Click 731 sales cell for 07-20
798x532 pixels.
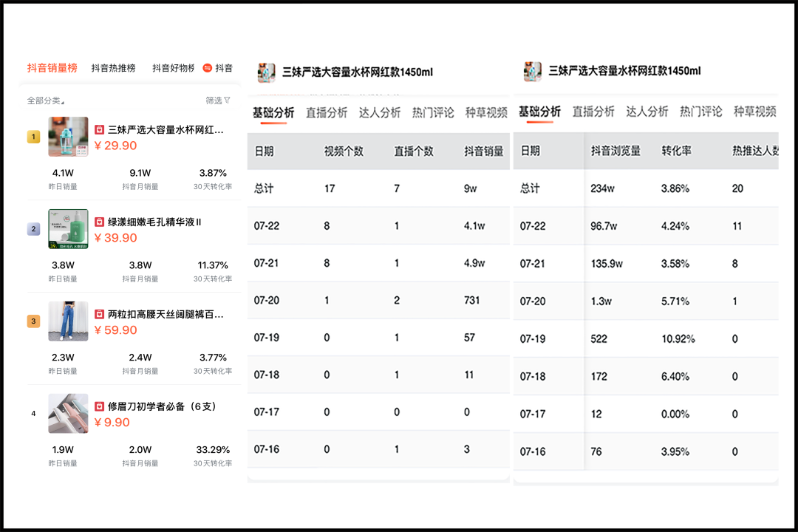(471, 301)
